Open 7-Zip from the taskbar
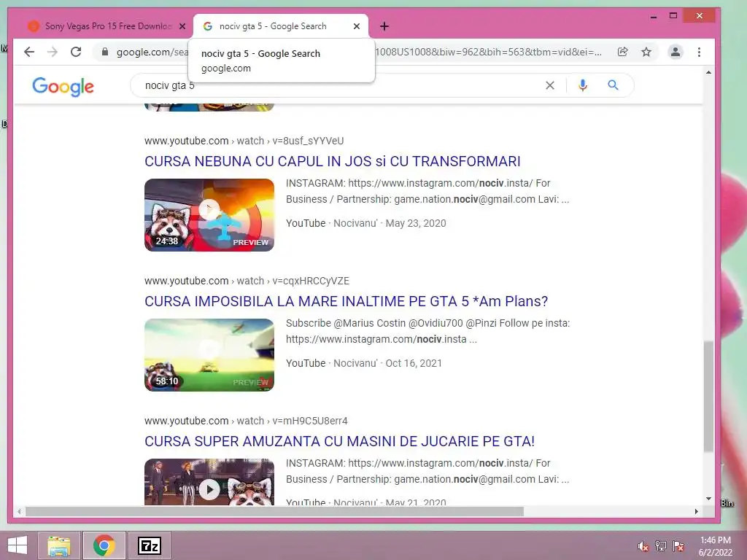 tap(149, 545)
